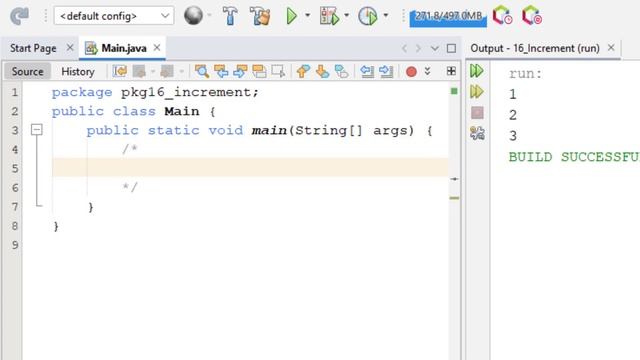640x360 pixels.
Task: Click the second profiler icon
Action: pos(532,16)
